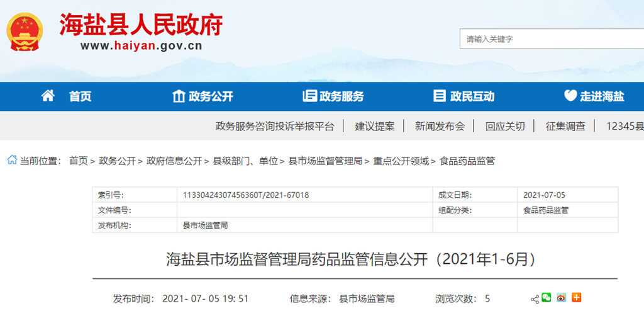Viewport: 644px width, 313px height.
Task: Click publish time 2021-07-05 19:51
Action: coord(206,299)
